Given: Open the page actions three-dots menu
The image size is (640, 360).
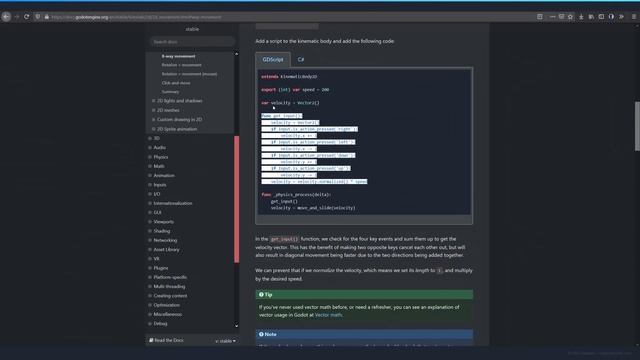Looking at the screenshot, I should [x=552, y=17].
